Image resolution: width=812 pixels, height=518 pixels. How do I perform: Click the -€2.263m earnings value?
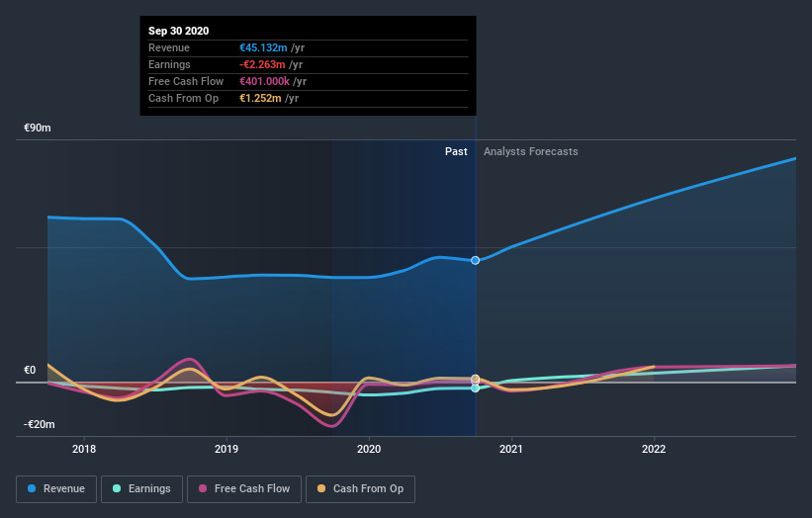tap(262, 64)
